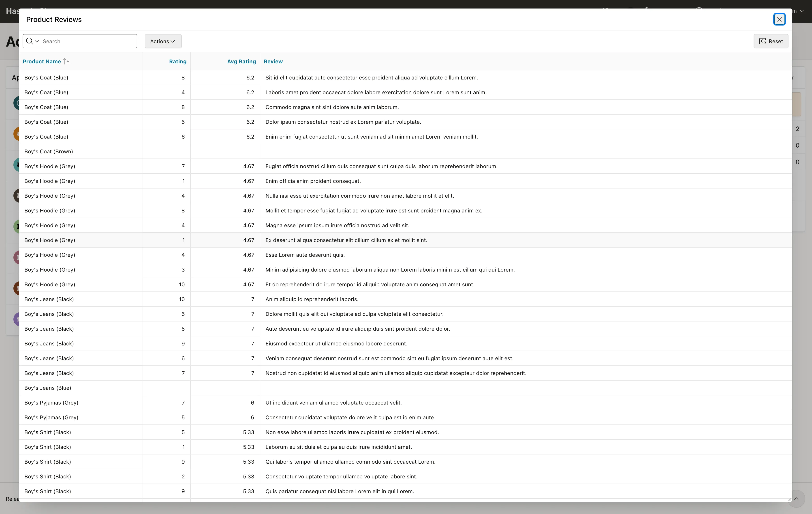
Task: Click review 'Anim aliquip id reprehenderit laboris.'
Action: (x=312, y=299)
